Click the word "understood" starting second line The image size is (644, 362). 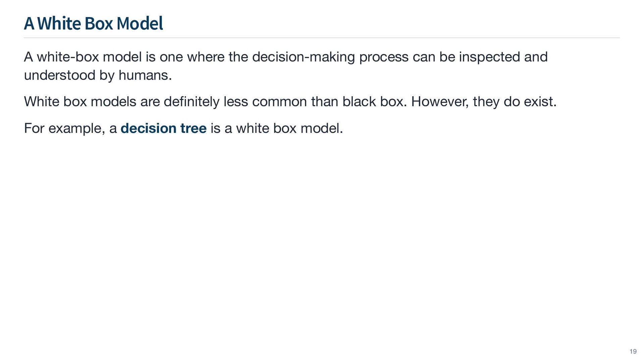pyautogui.click(x=60, y=75)
